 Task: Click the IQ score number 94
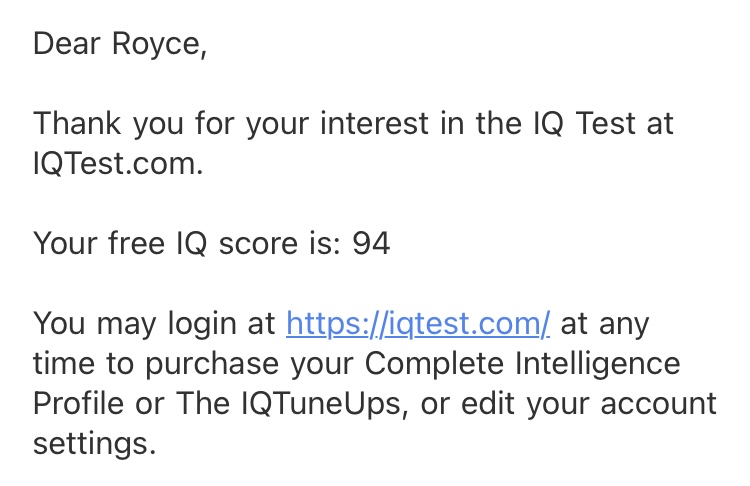[x=370, y=243]
